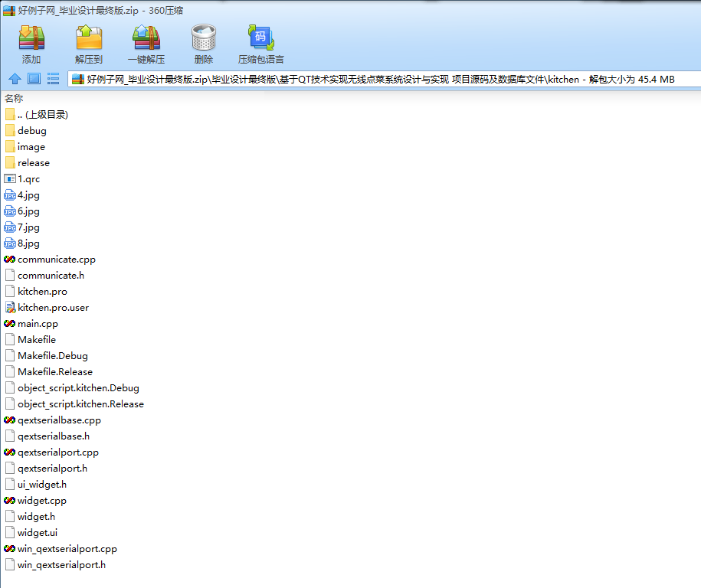Select the widget.cpp file icon
This screenshot has width=701, height=588.
10,501
